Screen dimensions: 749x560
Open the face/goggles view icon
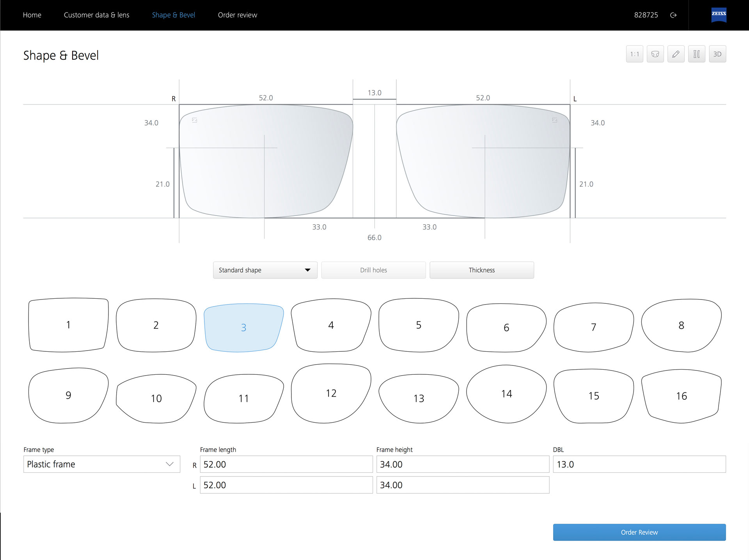tap(655, 54)
